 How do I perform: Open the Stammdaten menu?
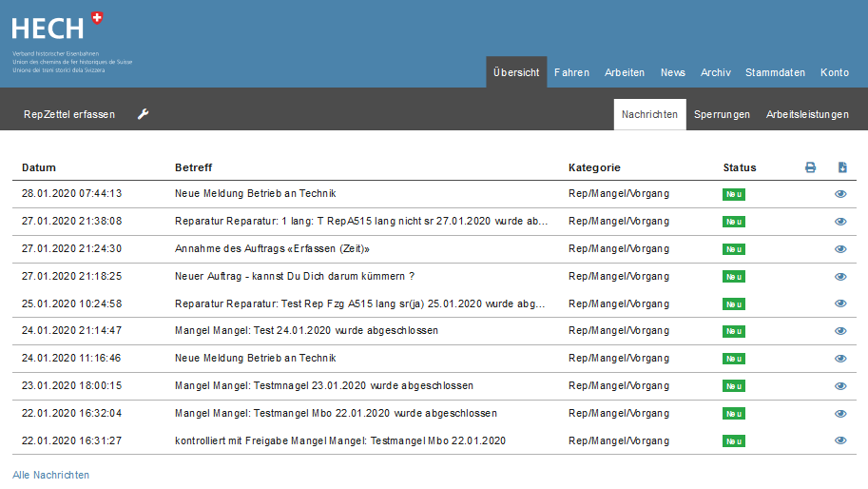click(775, 72)
